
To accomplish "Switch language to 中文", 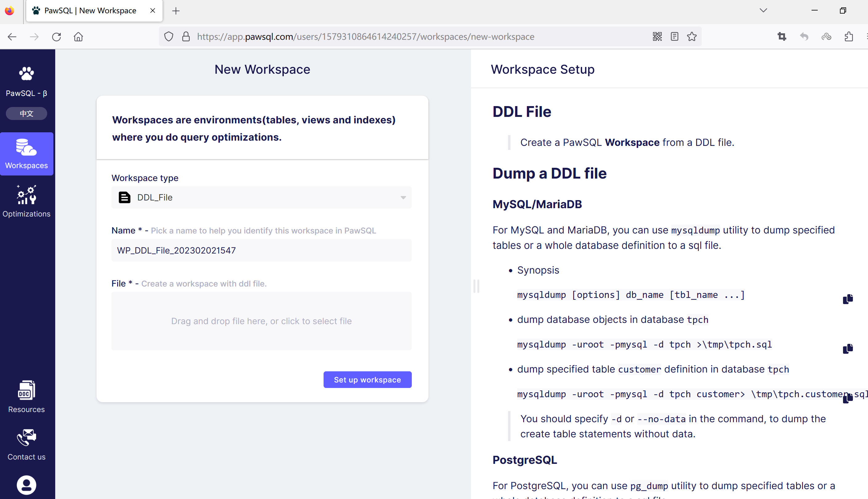I will click(x=27, y=113).
